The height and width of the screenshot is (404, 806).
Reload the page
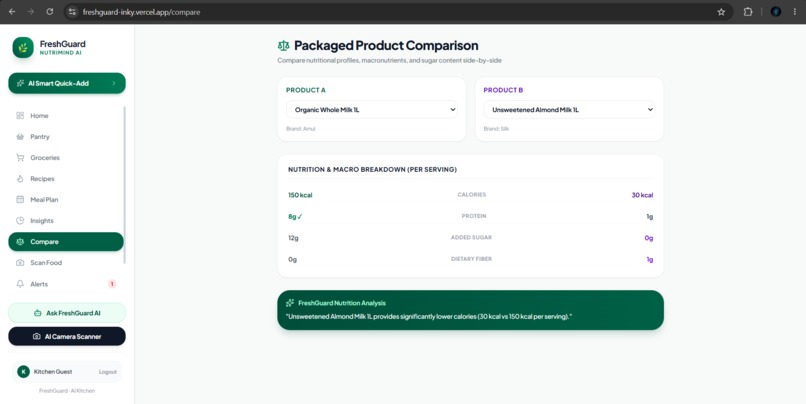49,12
